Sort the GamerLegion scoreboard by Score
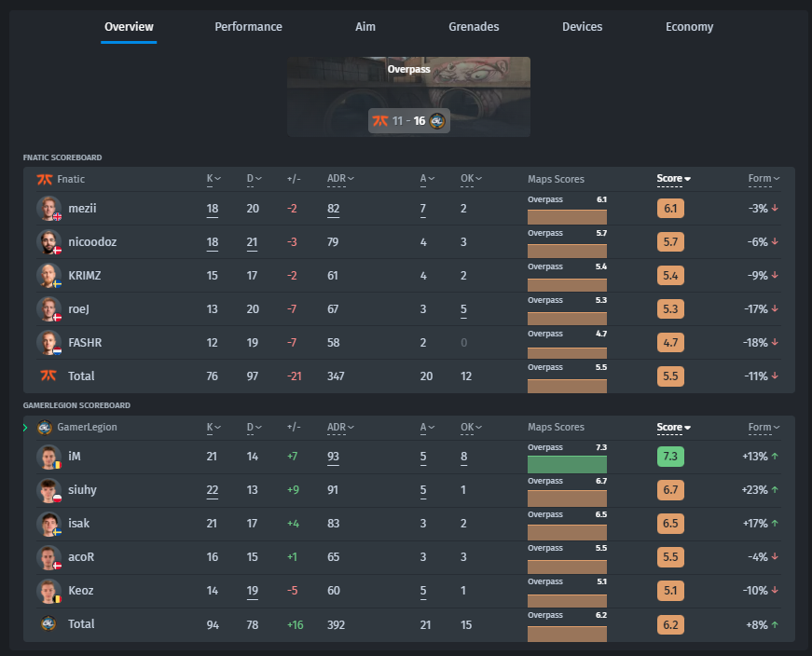 [x=673, y=427]
